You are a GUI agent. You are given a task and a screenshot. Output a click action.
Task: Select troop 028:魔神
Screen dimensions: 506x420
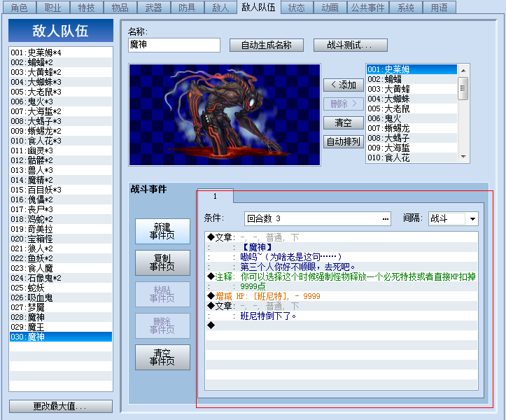pos(61,317)
